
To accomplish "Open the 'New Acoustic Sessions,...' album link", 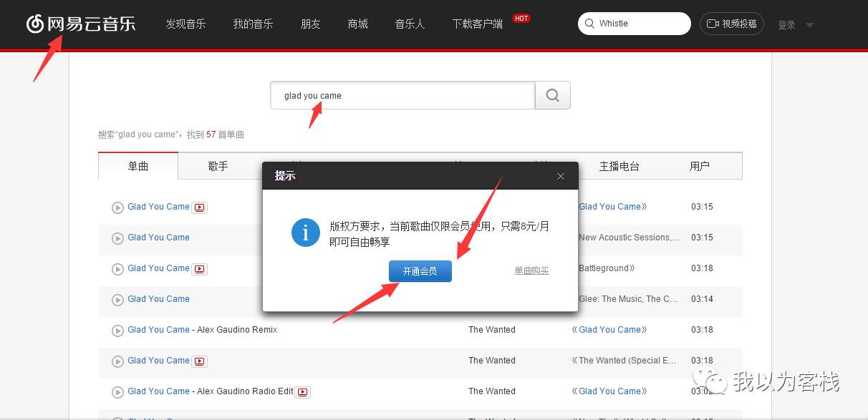I will click(x=629, y=238).
